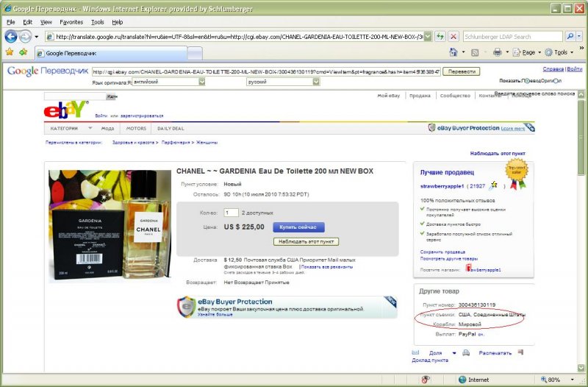588x387 pixels.
Task: Add to Favorites with star-plus icon
Action: (24, 52)
